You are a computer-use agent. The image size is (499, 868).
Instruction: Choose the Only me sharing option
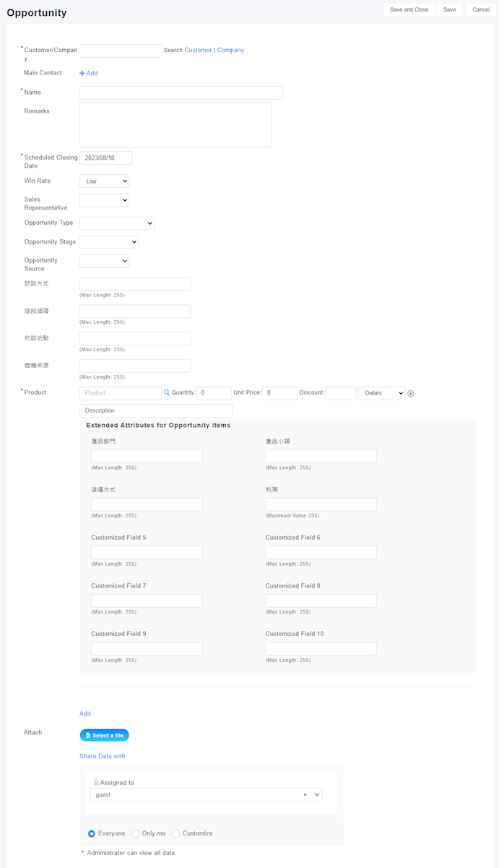point(135,833)
